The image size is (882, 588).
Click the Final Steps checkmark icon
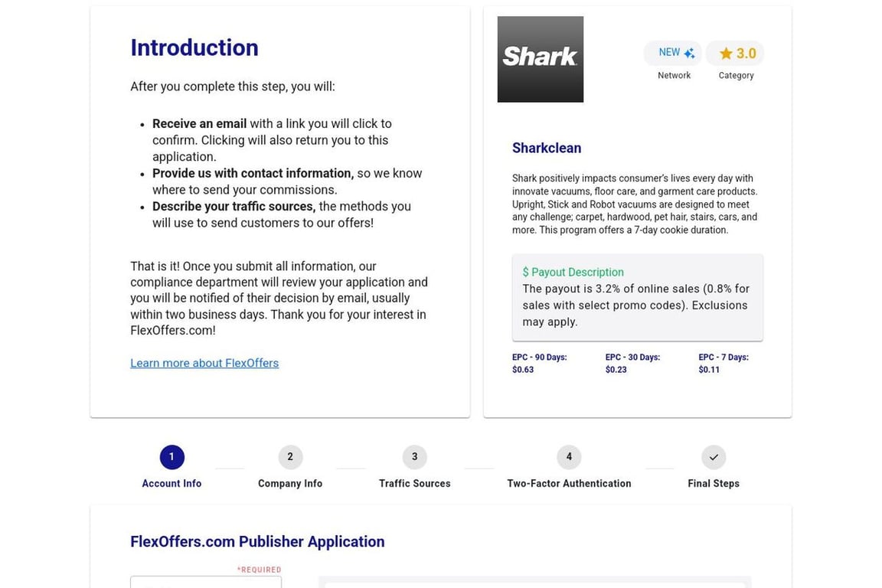[714, 457]
